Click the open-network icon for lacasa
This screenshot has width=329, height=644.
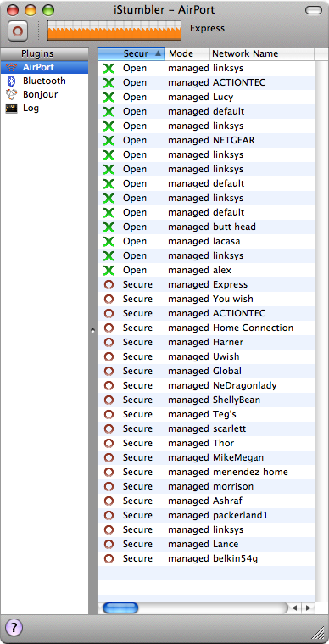109,241
